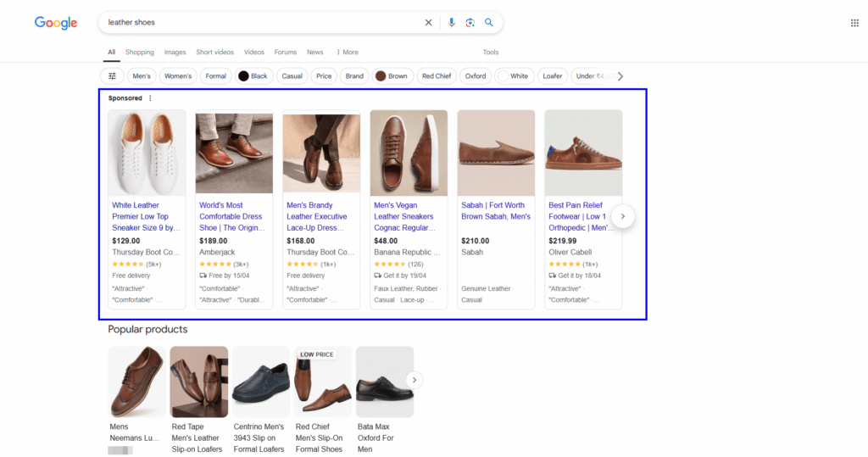This screenshot has height=457, width=868.
Task: Switch to the Short videos tab
Action: click(x=214, y=52)
